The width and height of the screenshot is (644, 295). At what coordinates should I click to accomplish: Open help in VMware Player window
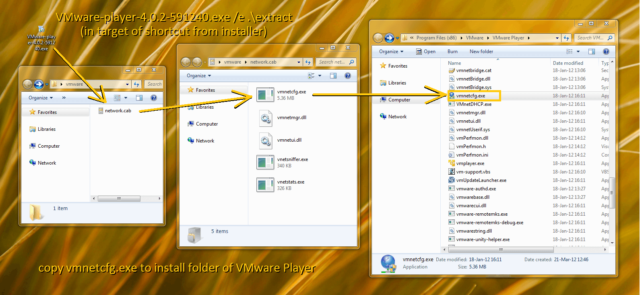[x=606, y=52]
